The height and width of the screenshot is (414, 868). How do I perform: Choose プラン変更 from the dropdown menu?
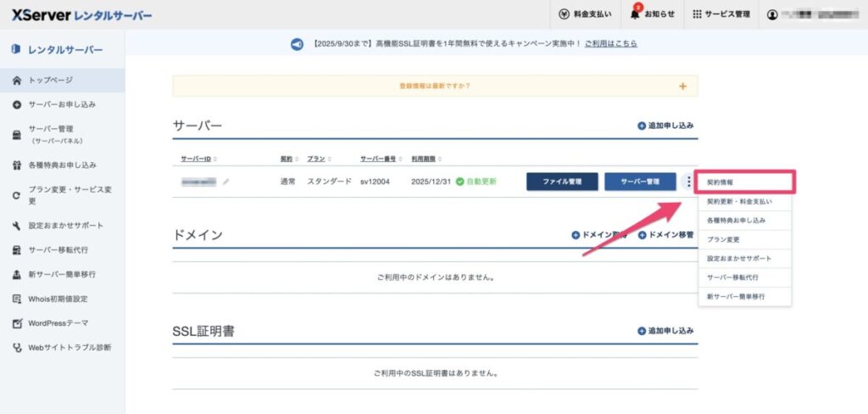744,239
